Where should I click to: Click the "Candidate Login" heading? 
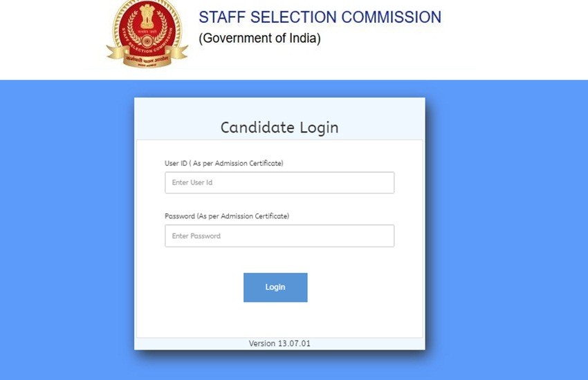(279, 128)
